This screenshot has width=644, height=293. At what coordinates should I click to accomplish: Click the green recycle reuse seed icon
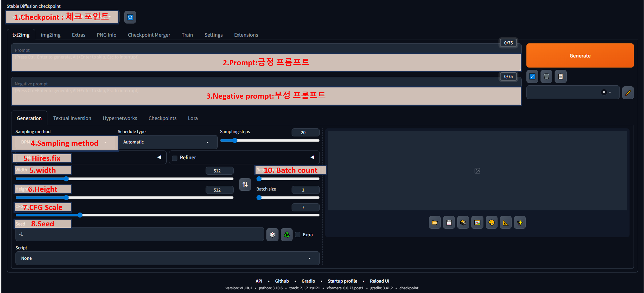[286, 235]
